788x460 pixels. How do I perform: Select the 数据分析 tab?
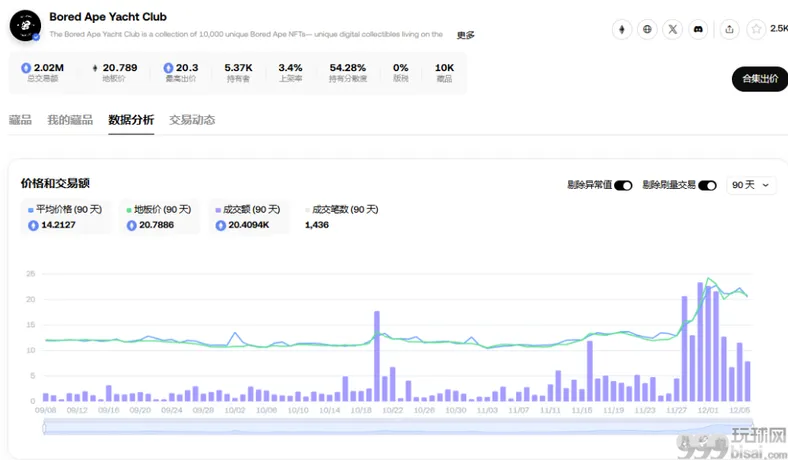(131, 120)
